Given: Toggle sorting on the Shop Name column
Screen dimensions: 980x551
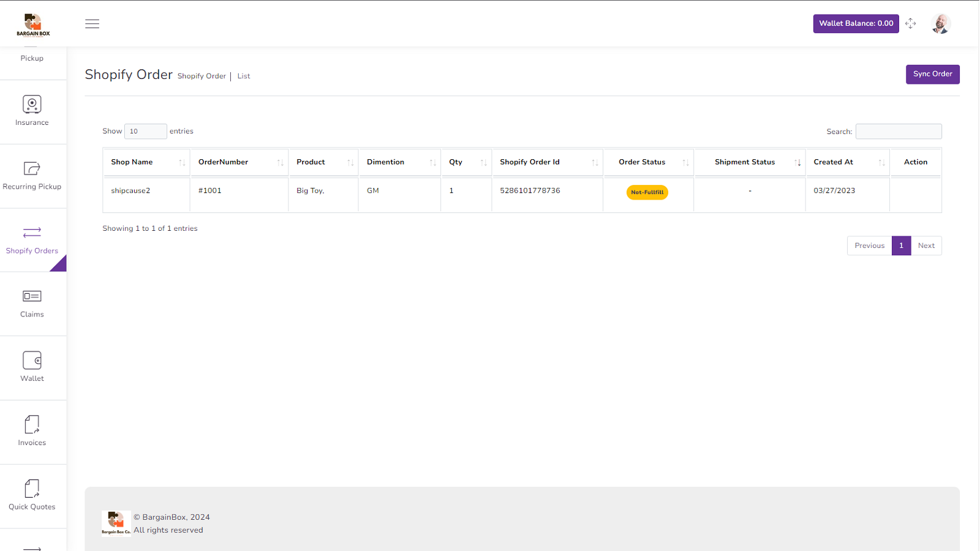Looking at the screenshot, I should pos(182,162).
